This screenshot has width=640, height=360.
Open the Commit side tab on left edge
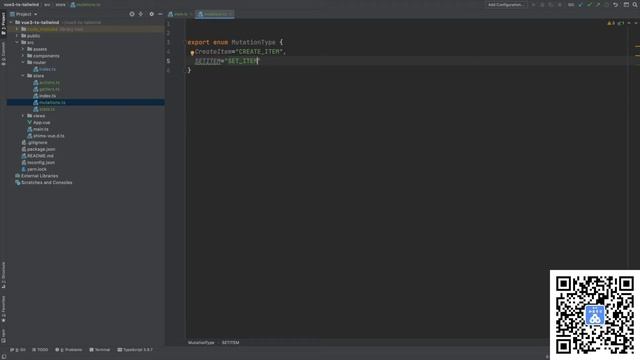click(3, 53)
